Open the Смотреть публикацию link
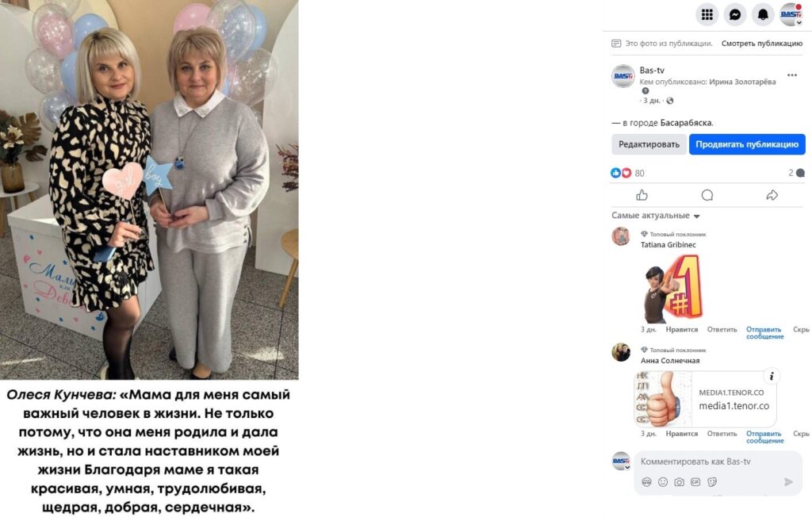Image resolution: width=812 pixels, height=521 pixels. point(762,44)
